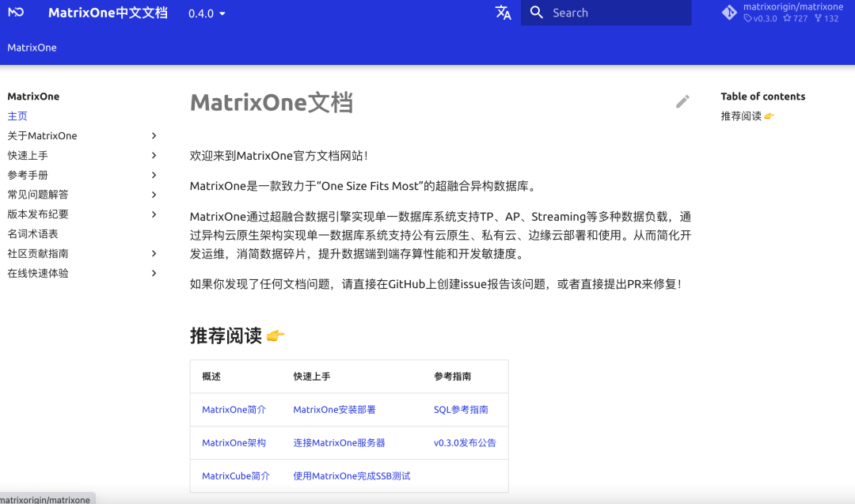Go to 主页 in the sidebar

[x=17, y=116]
